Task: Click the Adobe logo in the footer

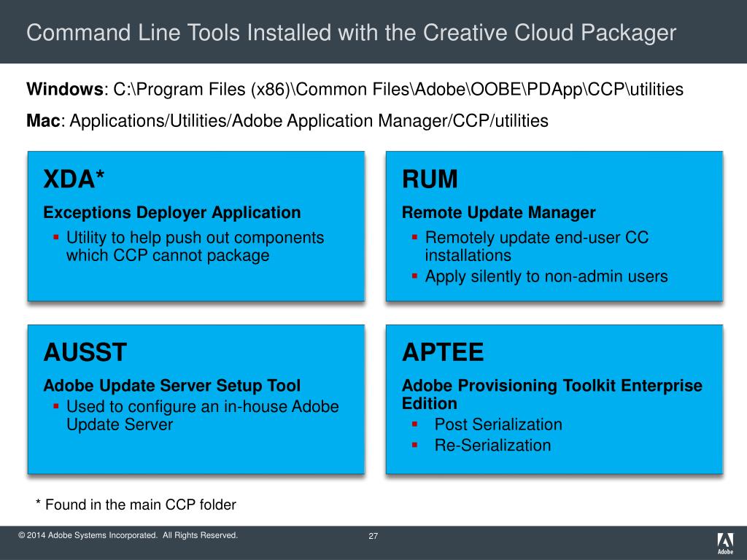Action: 726,543
